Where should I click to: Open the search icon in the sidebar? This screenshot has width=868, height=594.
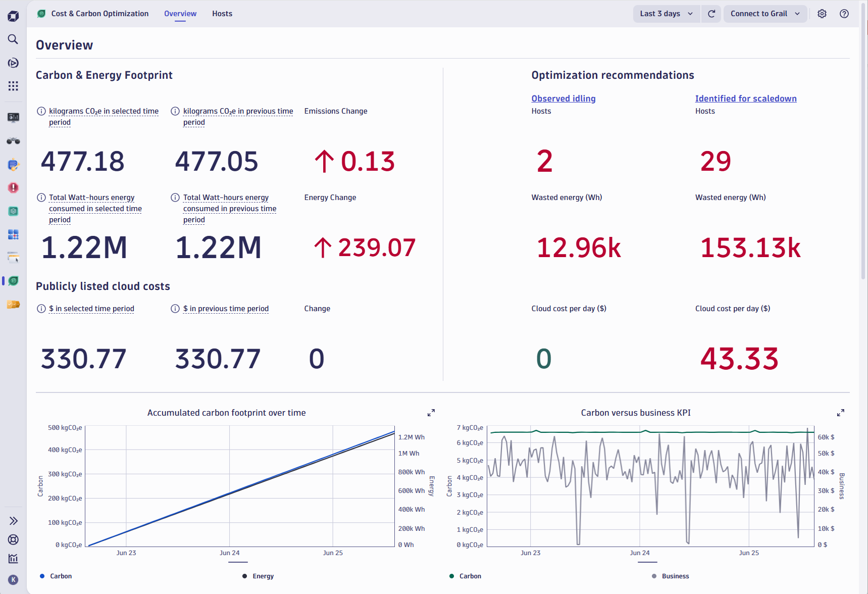[13, 39]
